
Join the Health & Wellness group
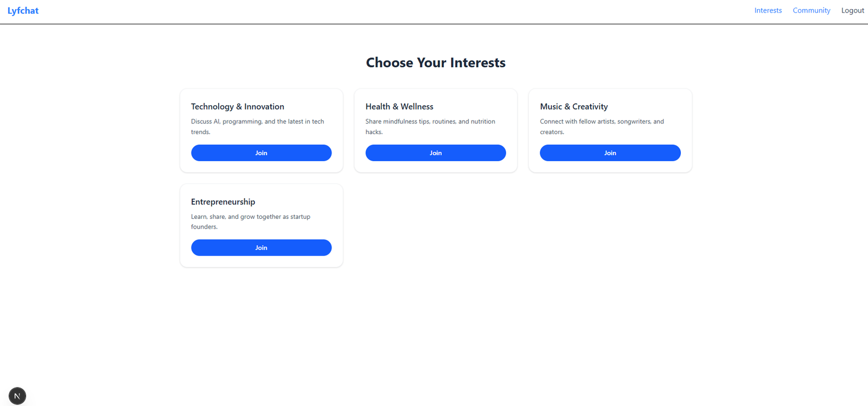click(x=435, y=153)
